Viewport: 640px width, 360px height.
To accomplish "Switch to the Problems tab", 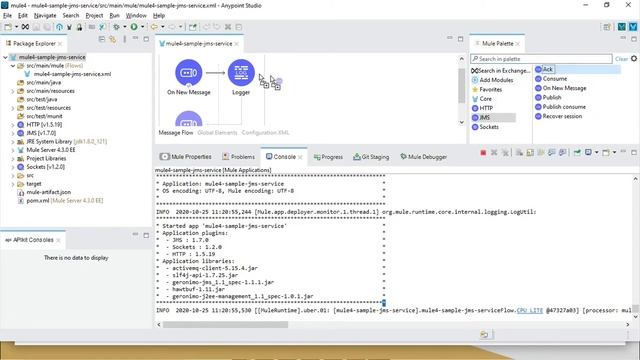I will tap(238, 157).
